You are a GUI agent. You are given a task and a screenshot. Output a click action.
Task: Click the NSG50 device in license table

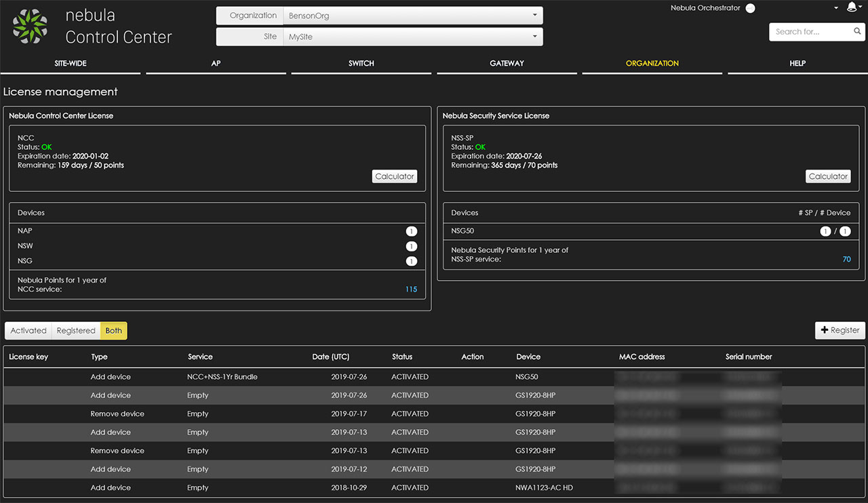[x=528, y=377]
